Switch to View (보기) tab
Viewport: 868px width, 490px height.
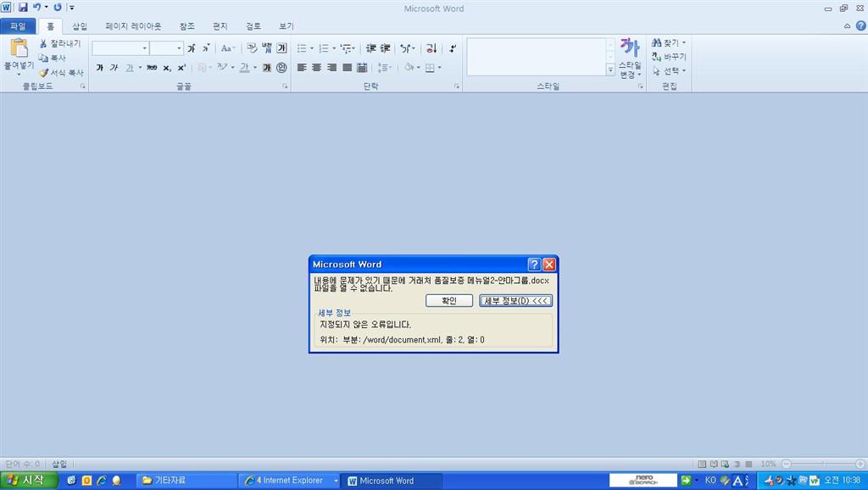(x=287, y=26)
